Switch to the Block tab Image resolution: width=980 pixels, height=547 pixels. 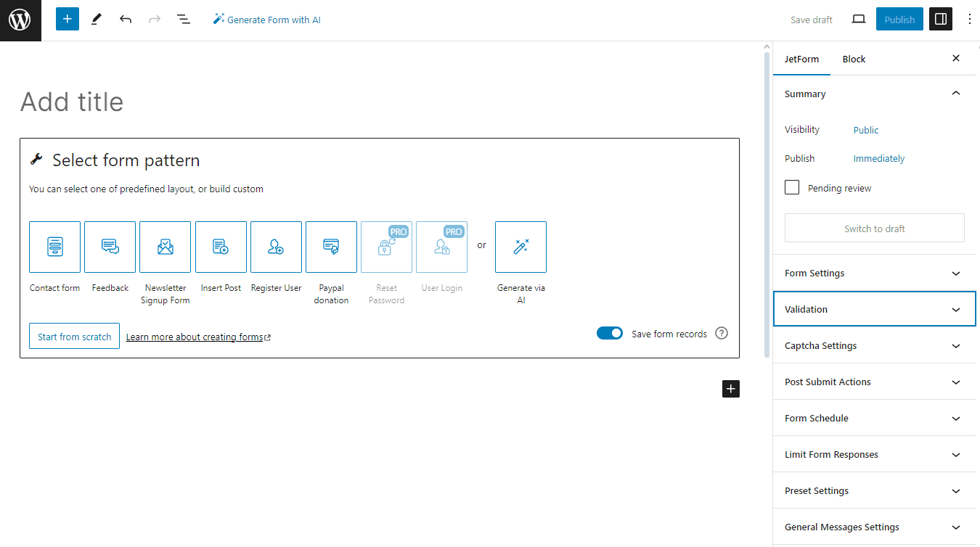click(x=854, y=59)
